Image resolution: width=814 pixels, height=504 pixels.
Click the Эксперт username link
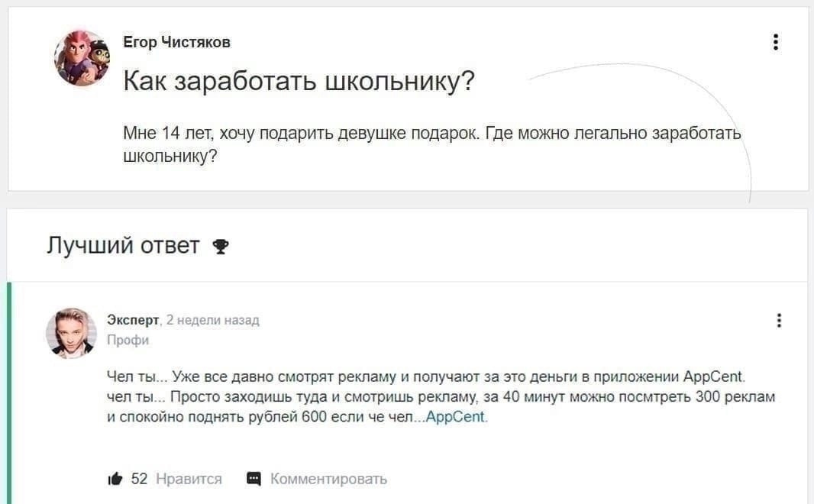[x=132, y=320]
